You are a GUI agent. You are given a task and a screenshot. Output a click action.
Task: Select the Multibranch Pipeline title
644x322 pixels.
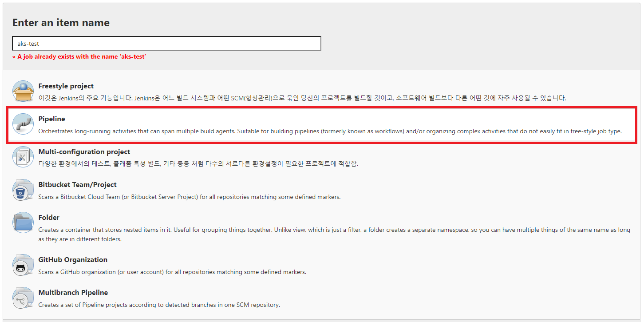coord(73,293)
